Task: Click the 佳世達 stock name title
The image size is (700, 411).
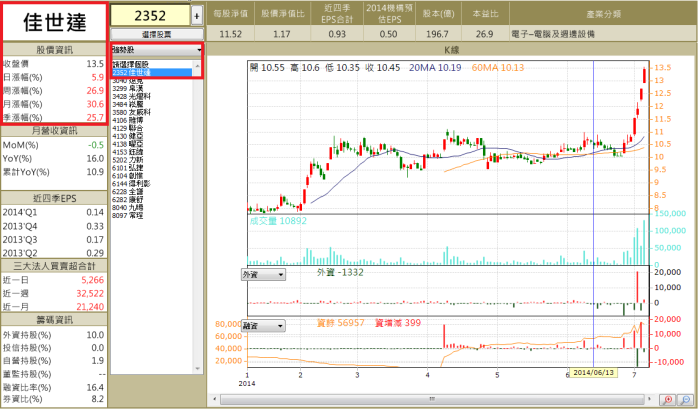Action: [x=54, y=22]
